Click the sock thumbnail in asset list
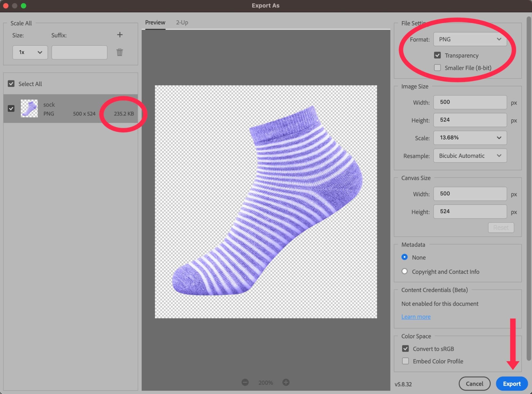Viewport: 532px width, 394px height. [x=29, y=108]
